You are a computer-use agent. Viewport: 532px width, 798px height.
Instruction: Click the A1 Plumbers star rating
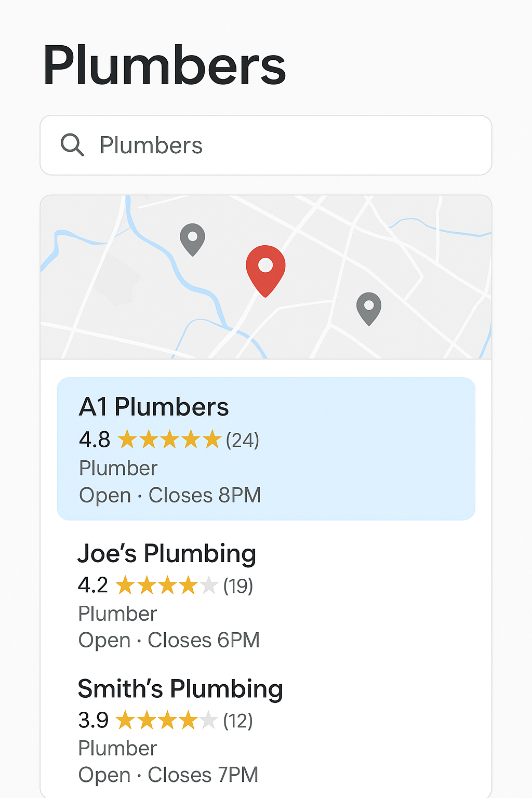pos(169,440)
